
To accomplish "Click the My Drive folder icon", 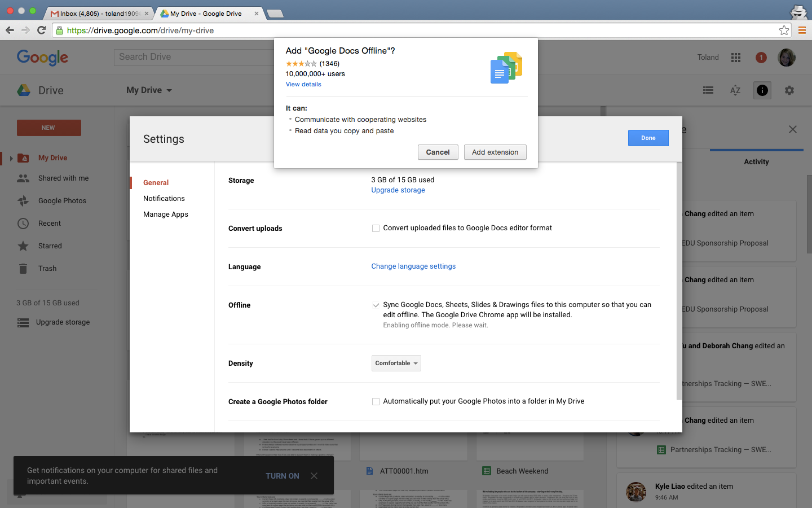I will (x=24, y=158).
